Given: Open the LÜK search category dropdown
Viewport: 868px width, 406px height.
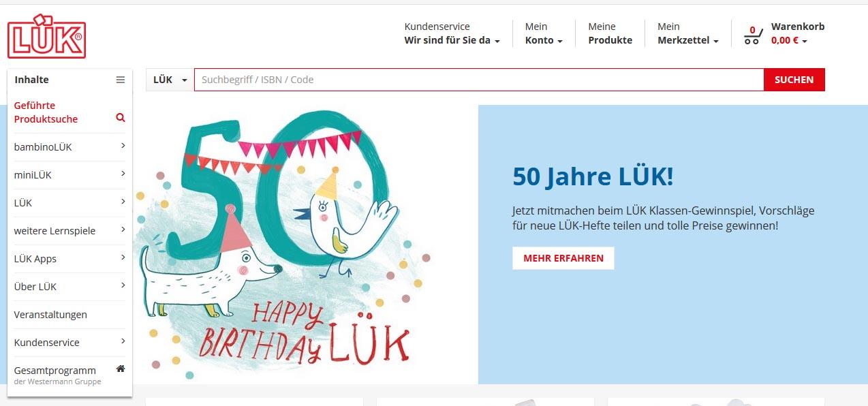Looking at the screenshot, I should [x=170, y=80].
